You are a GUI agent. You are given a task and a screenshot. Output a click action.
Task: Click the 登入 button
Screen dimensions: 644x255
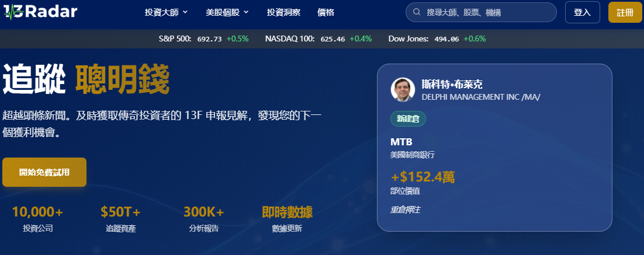coord(583,12)
